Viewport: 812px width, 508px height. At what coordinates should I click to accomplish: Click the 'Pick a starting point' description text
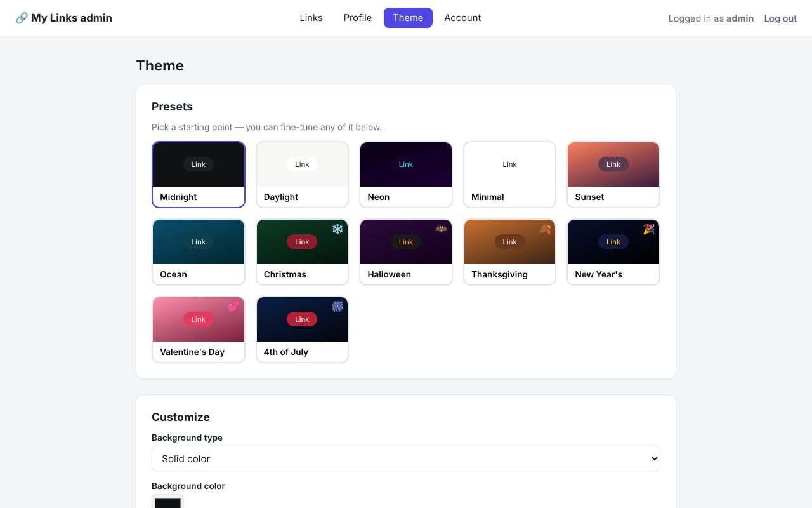click(266, 127)
